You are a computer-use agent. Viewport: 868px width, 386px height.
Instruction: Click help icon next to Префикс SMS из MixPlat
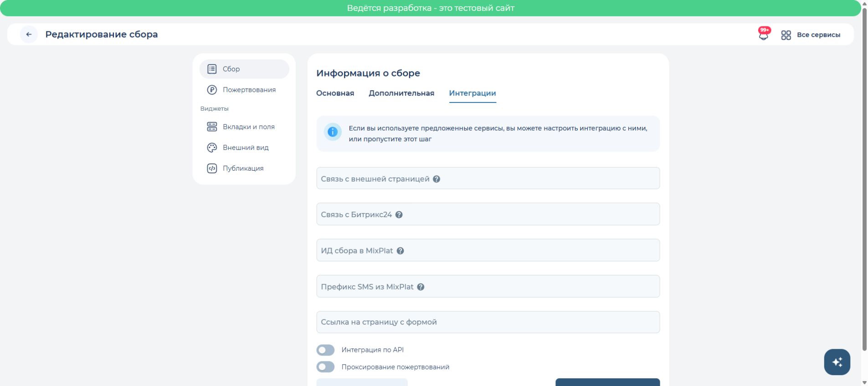click(x=421, y=287)
